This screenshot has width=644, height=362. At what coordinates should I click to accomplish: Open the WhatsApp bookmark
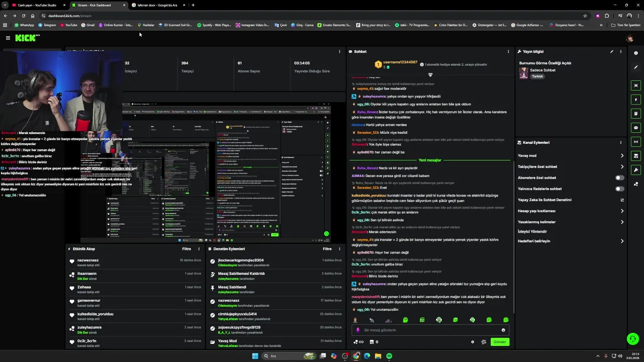click(24, 25)
